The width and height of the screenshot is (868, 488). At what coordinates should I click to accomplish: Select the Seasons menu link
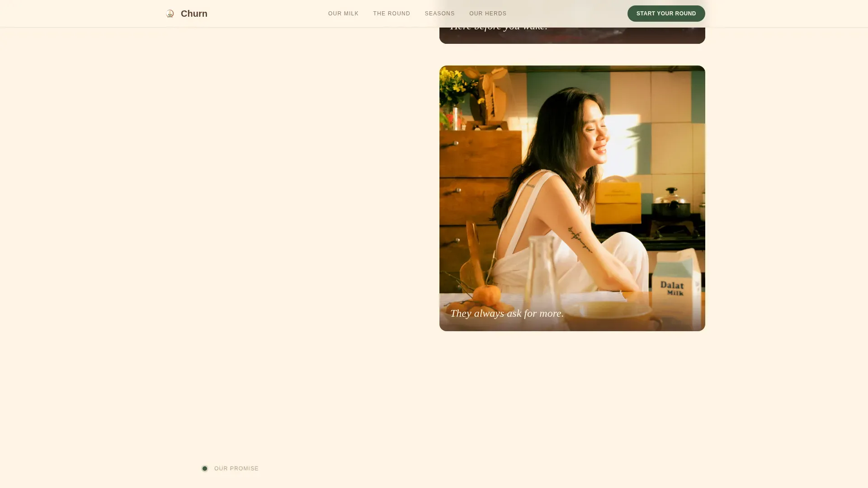pyautogui.click(x=439, y=14)
